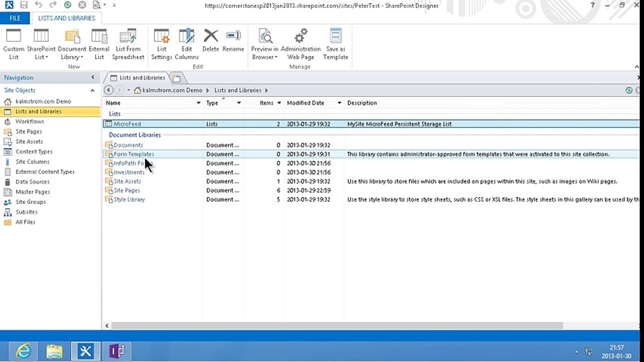The height and width of the screenshot is (362, 644).
Task: Open Administration Web Page
Action: tap(301, 44)
